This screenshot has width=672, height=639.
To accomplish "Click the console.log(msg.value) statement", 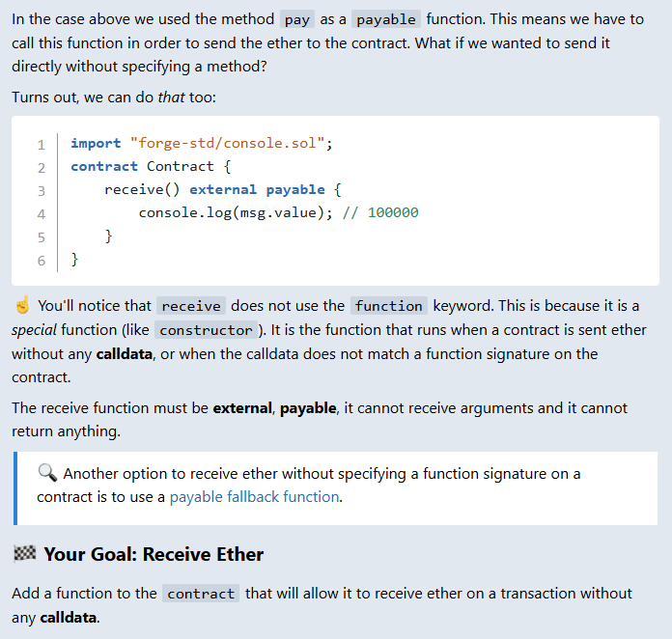I will point(236,213).
